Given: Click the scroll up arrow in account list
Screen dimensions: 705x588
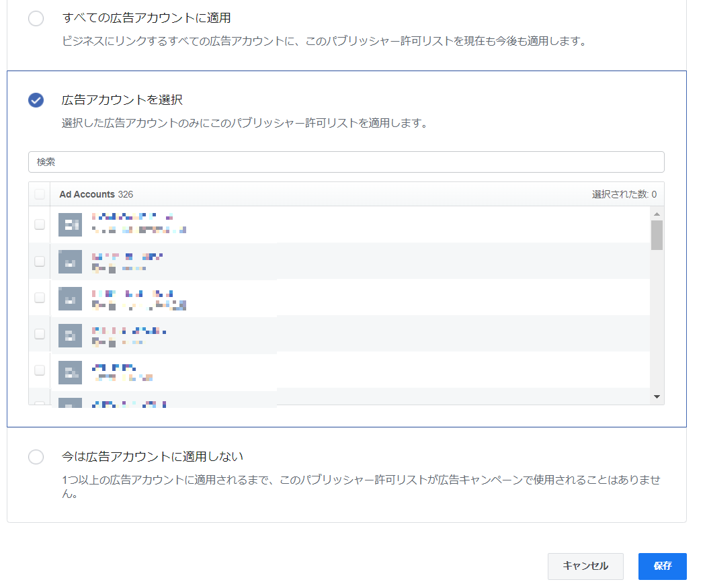Looking at the screenshot, I should click(x=657, y=214).
